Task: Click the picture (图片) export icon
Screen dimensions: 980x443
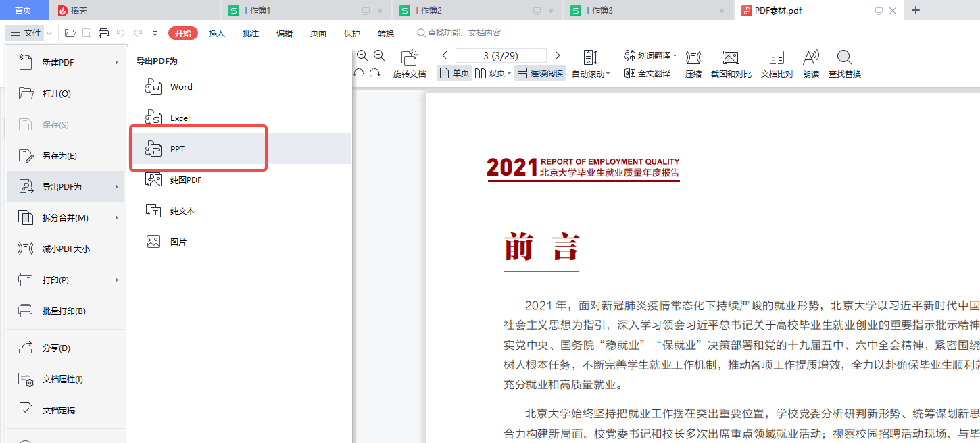Action: click(153, 242)
